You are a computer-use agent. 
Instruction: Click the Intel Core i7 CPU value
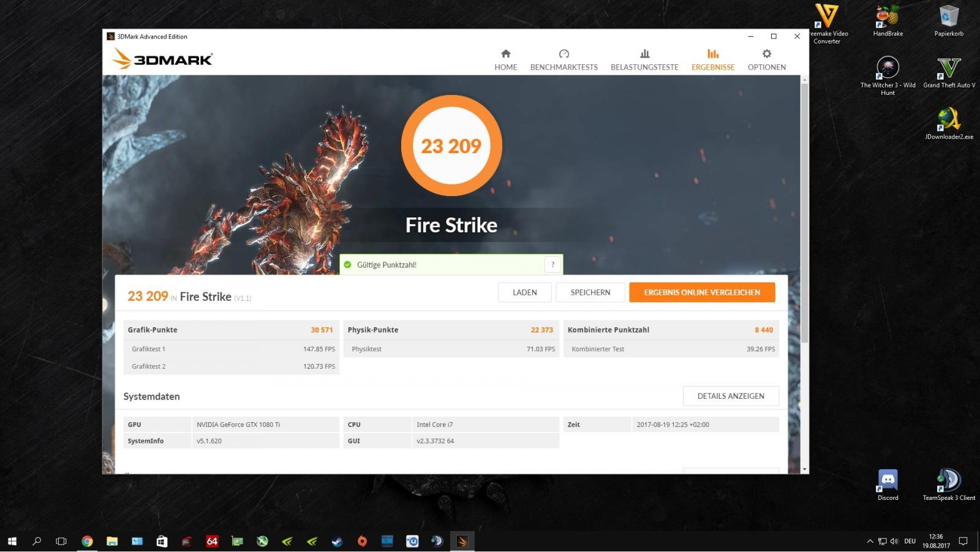(x=435, y=425)
